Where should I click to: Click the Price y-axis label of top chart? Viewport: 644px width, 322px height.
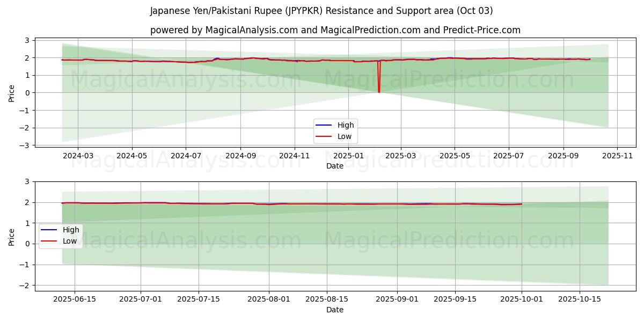12,92
